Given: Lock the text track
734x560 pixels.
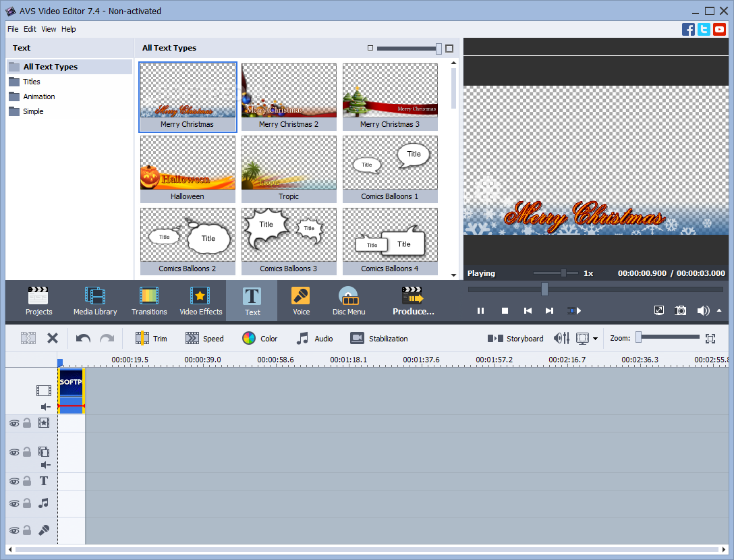Looking at the screenshot, I should pos(27,481).
